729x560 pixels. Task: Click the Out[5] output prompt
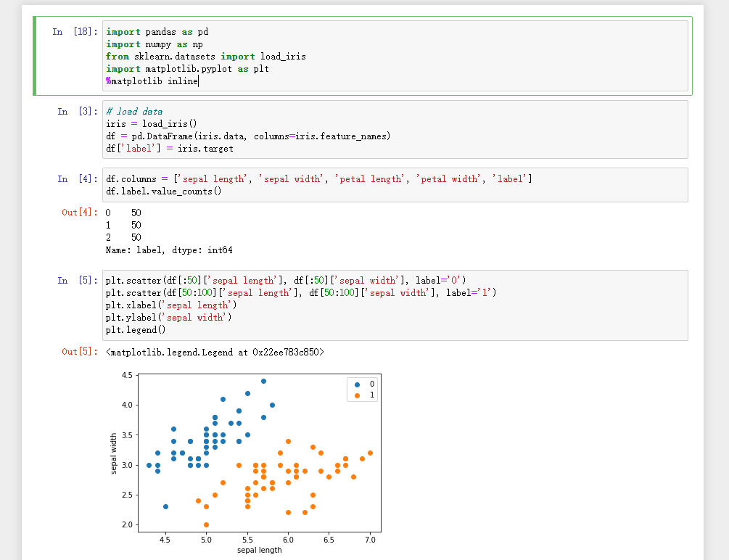pos(79,352)
